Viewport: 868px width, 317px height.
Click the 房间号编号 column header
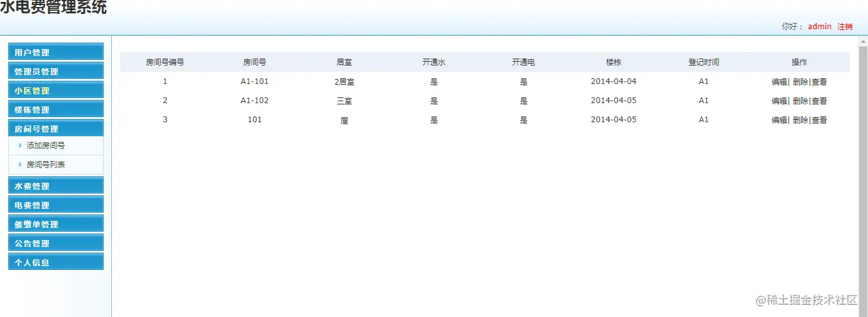tap(165, 62)
